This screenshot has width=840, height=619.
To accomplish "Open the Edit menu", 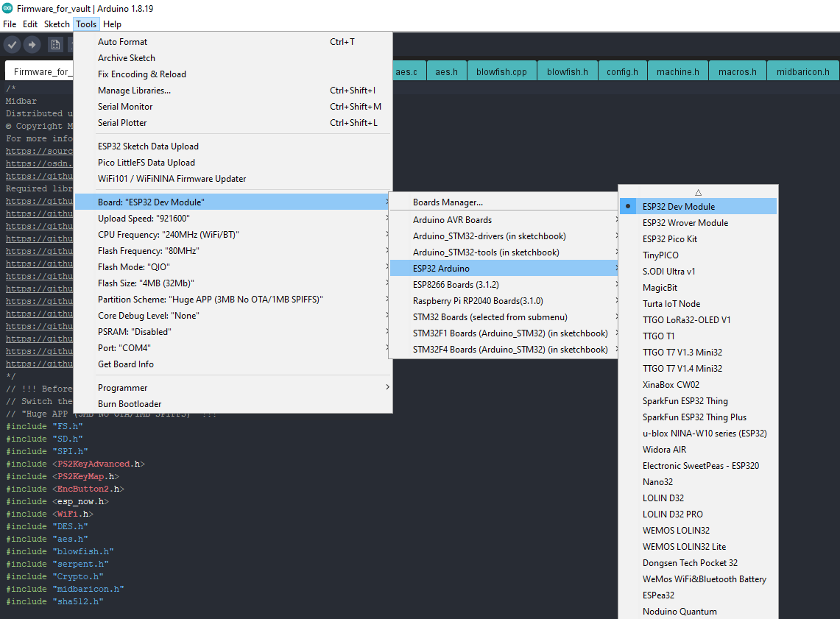I will (x=30, y=24).
